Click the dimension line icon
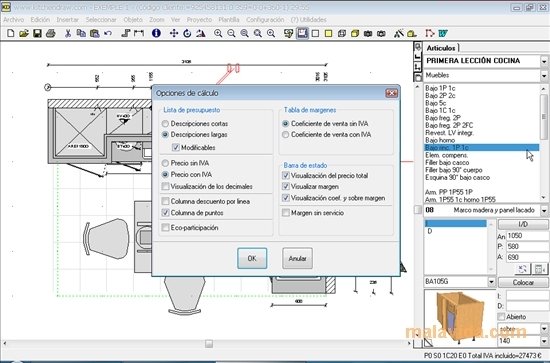The image size is (550, 363). coord(139,33)
